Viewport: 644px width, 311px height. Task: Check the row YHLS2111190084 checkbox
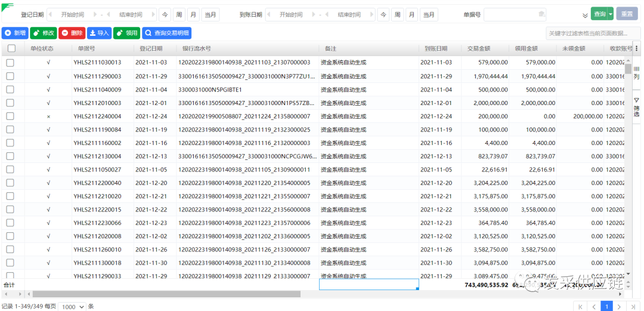click(x=10, y=130)
